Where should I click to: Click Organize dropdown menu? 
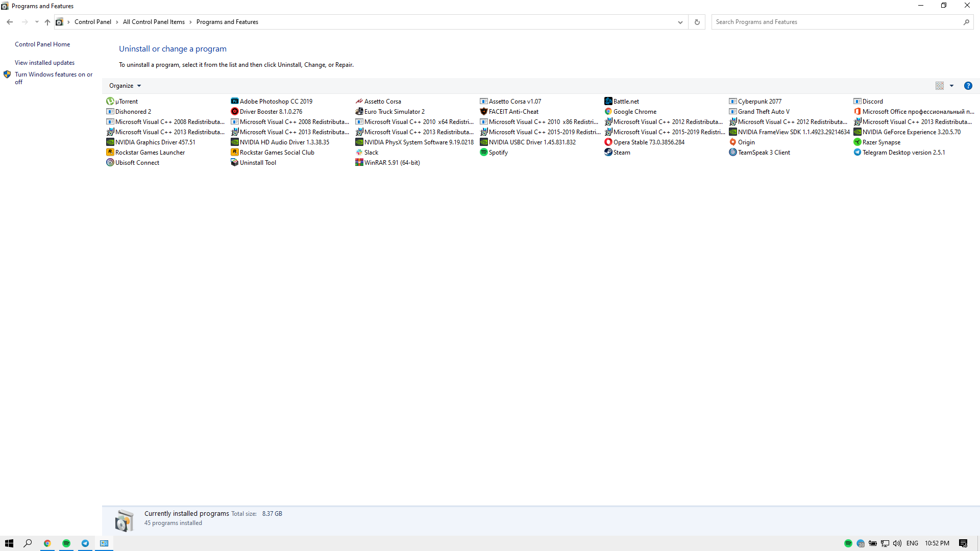[125, 85]
